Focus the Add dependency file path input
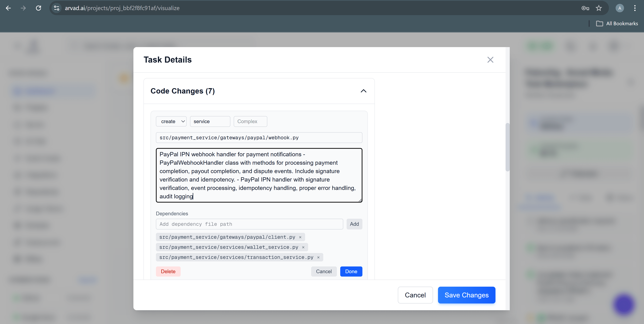 coord(249,224)
